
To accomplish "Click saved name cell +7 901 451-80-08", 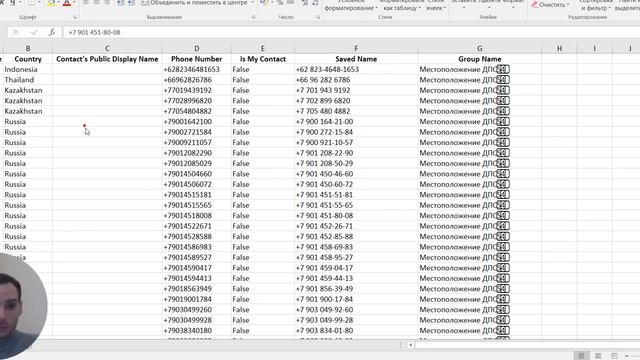I will point(356,216).
